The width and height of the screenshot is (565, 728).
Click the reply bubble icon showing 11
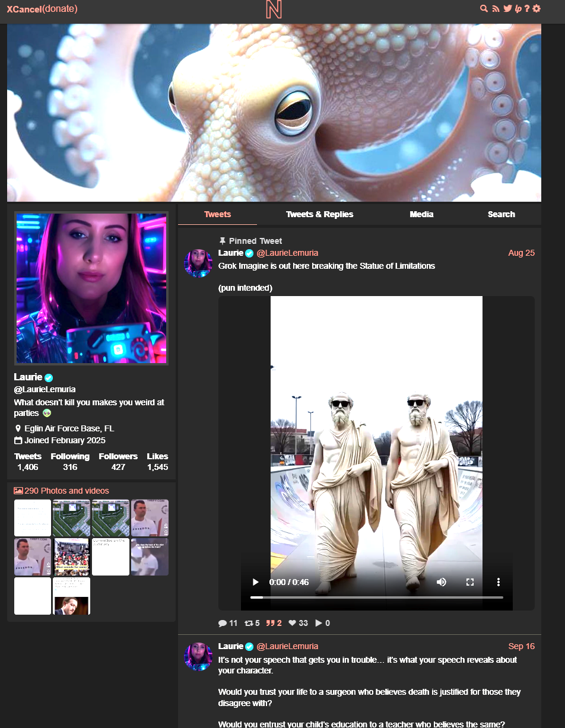pos(223,623)
